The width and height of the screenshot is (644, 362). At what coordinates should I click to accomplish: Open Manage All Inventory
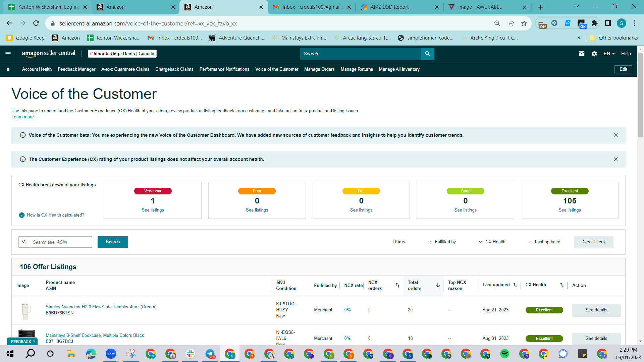(x=399, y=69)
